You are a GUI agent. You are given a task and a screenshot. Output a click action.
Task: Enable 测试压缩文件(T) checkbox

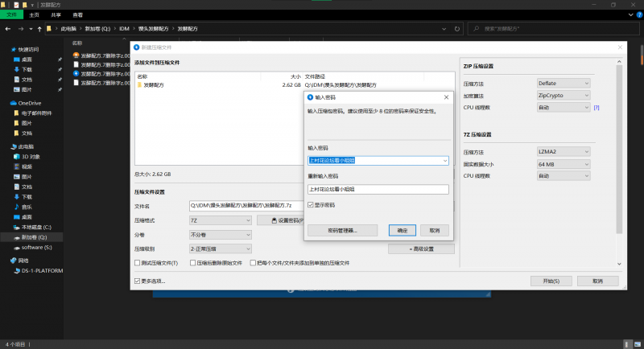(137, 263)
